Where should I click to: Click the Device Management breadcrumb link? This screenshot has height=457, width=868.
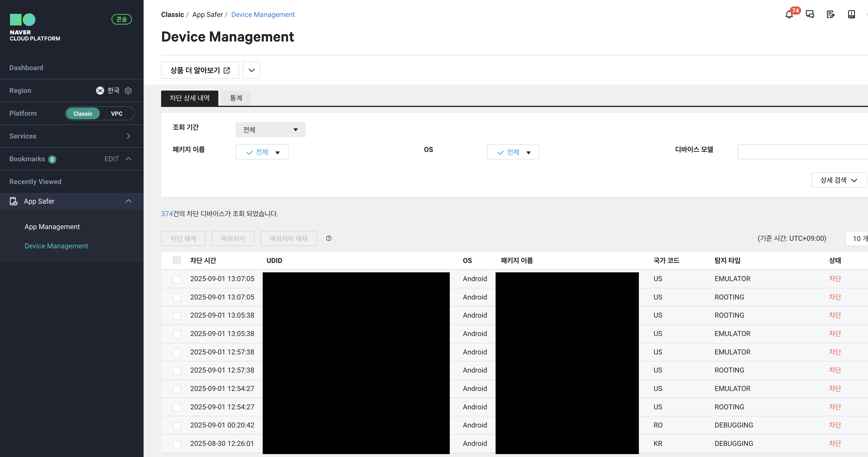[x=263, y=15]
